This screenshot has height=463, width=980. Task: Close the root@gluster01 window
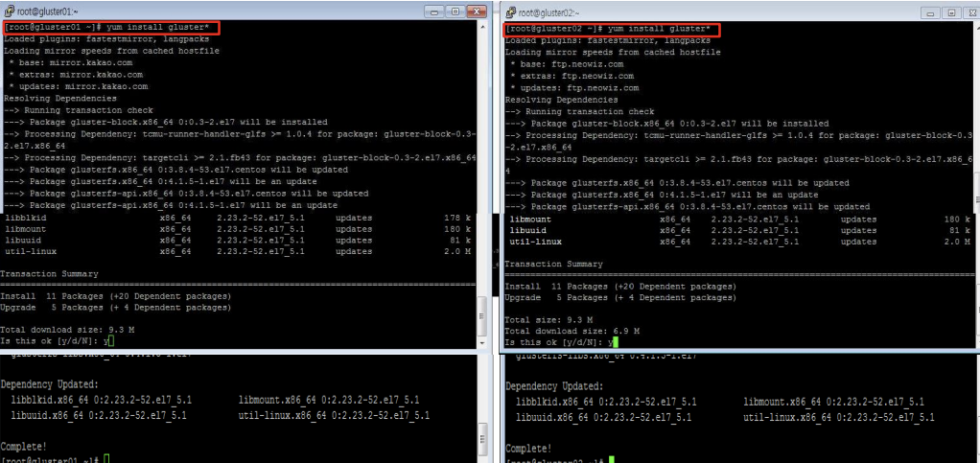(x=477, y=12)
